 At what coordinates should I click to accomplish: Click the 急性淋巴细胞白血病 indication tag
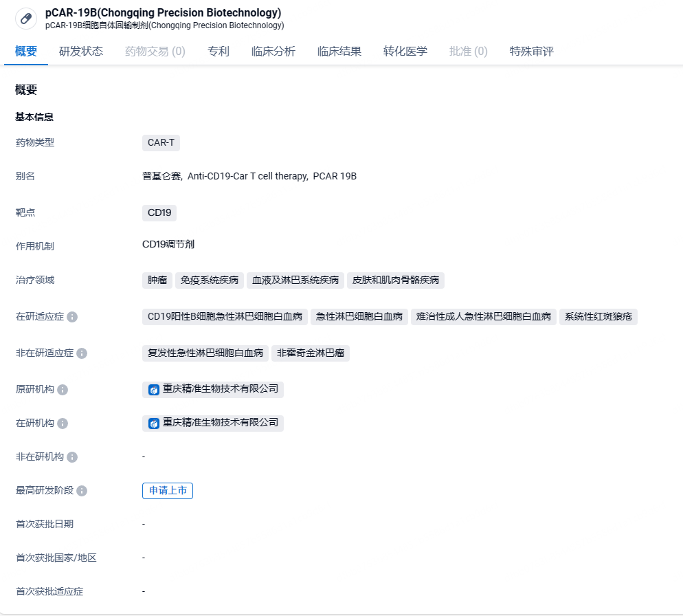(x=359, y=317)
